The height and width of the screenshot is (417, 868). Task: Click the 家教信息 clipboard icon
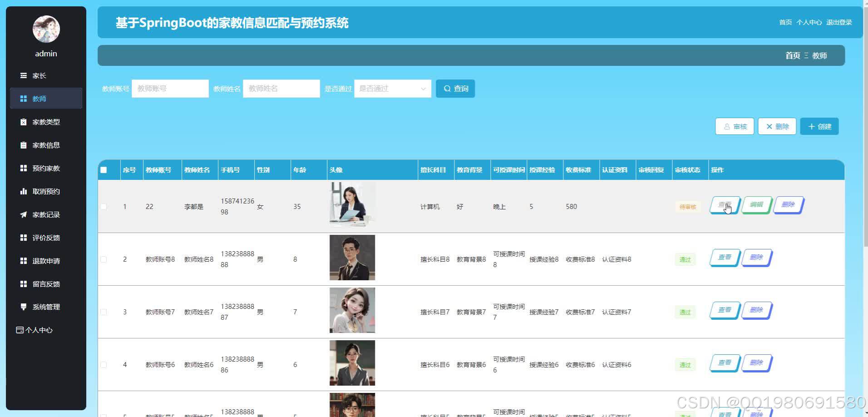point(24,145)
